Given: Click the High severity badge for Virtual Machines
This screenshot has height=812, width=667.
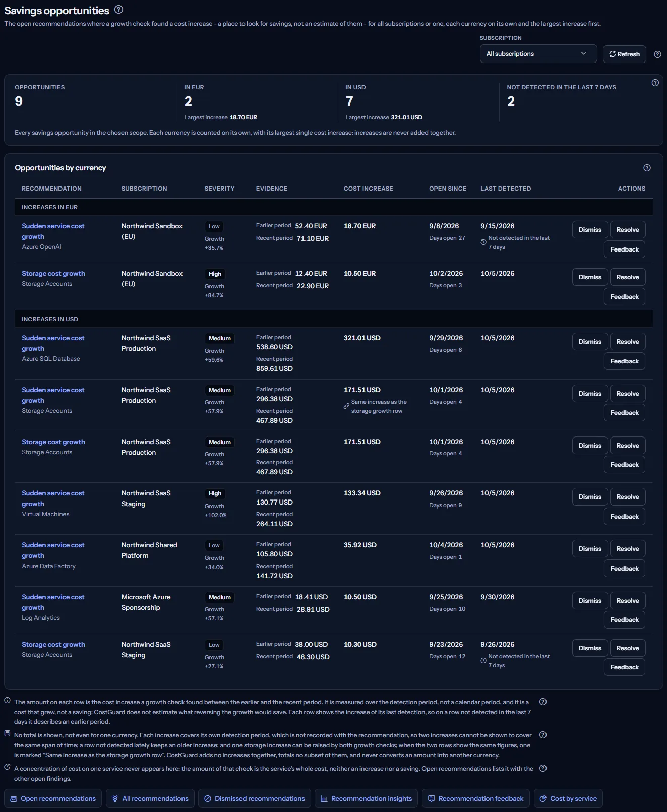Looking at the screenshot, I should [215, 494].
